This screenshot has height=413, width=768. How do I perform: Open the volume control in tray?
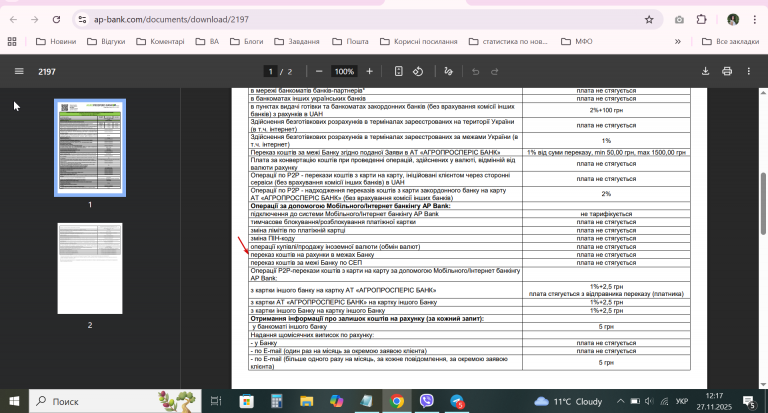point(649,401)
